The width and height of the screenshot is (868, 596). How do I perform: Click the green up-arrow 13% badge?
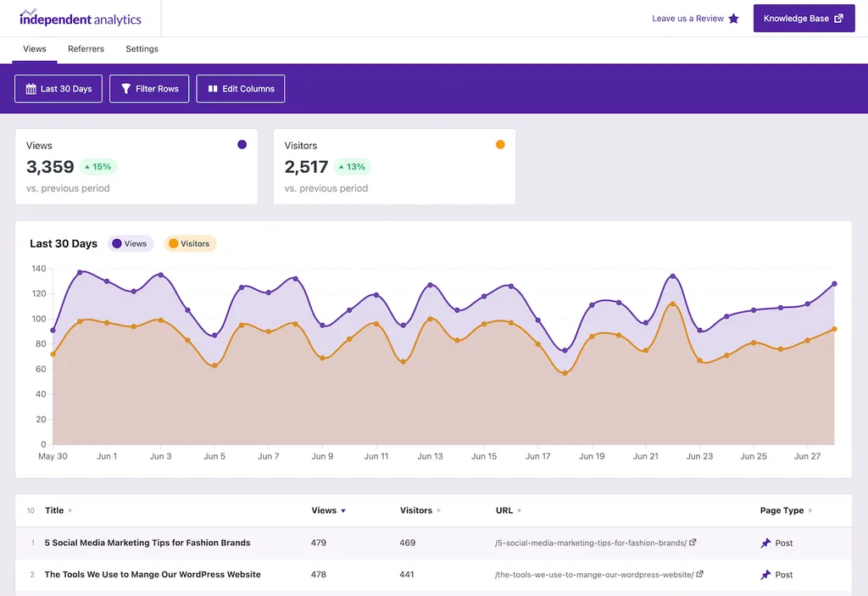click(352, 167)
